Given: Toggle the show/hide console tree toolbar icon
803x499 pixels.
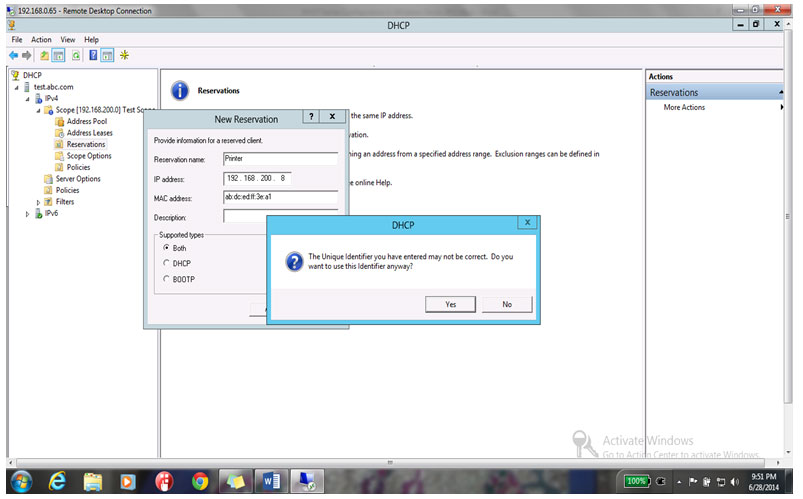Looking at the screenshot, I should (58, 55).
